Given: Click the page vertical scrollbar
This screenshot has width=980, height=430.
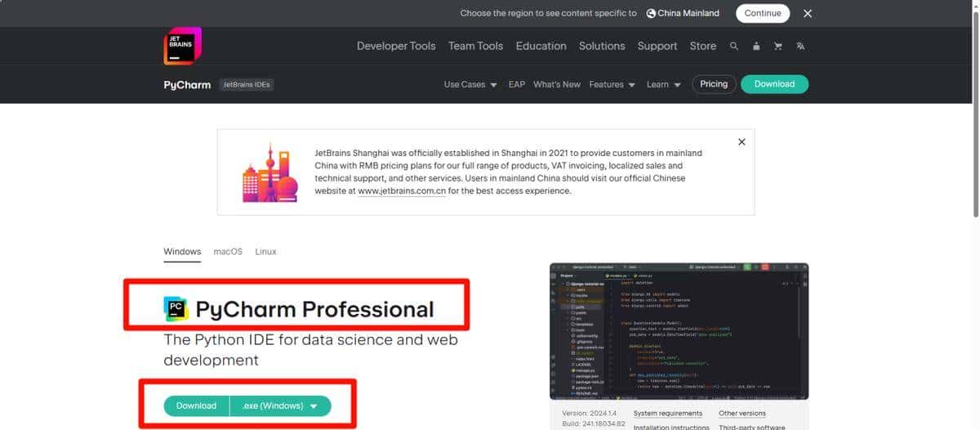Looking at the screenshot, I should [x=975, y=114].
